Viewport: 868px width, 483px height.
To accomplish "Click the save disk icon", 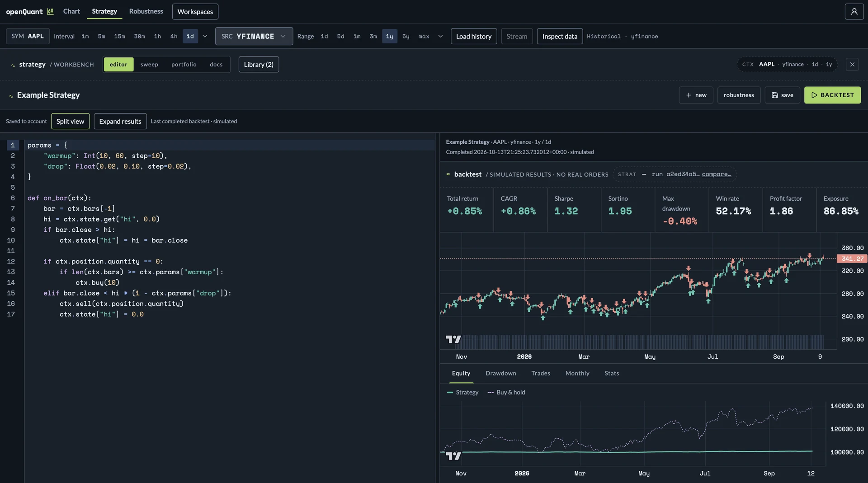I will [x=775, y=95].
